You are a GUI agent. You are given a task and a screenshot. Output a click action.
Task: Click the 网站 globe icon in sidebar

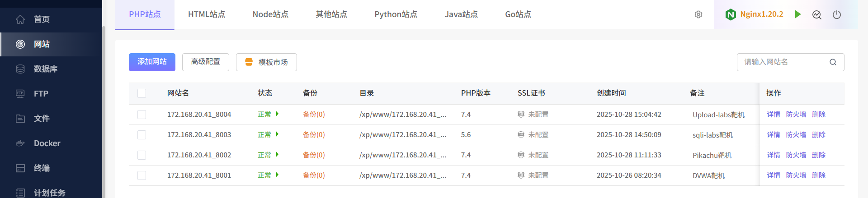(20, 44)
